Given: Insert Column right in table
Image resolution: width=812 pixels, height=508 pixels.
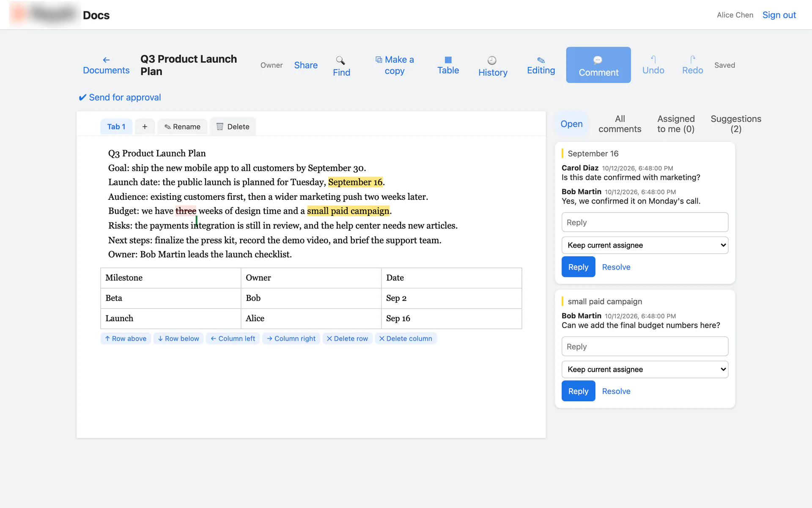Looking at the screenshot, I should (x=291, y=339).
